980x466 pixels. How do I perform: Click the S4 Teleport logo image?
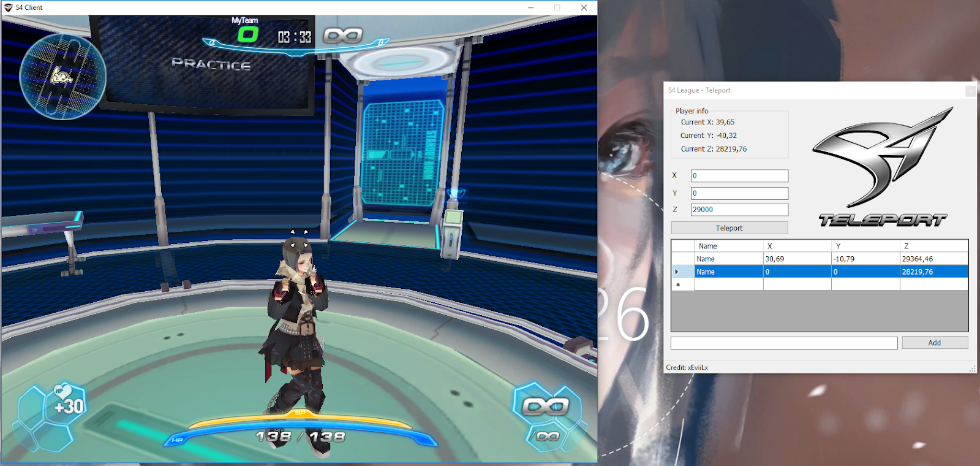click(883, 167)
